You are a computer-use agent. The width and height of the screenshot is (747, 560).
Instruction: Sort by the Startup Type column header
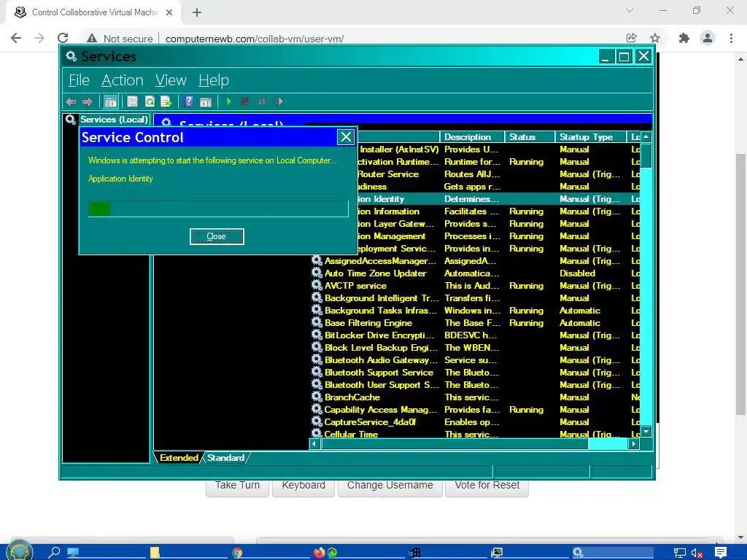(x=591, y=136)
